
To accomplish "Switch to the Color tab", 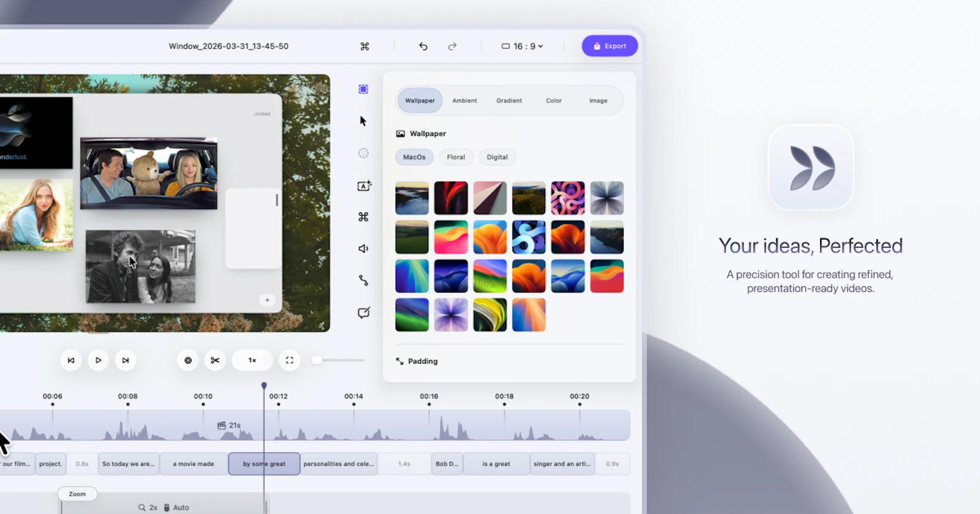I will [554, 100].
